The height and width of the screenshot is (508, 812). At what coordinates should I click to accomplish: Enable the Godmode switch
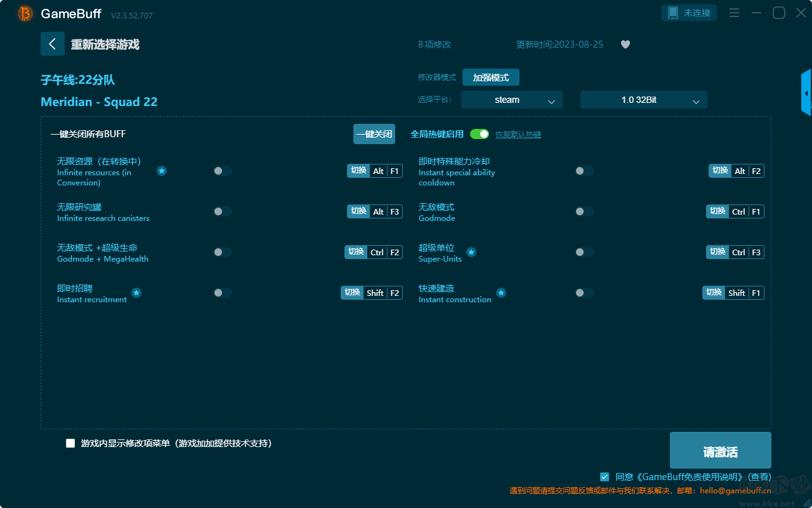pyautogui.click(x=584, y=211)
